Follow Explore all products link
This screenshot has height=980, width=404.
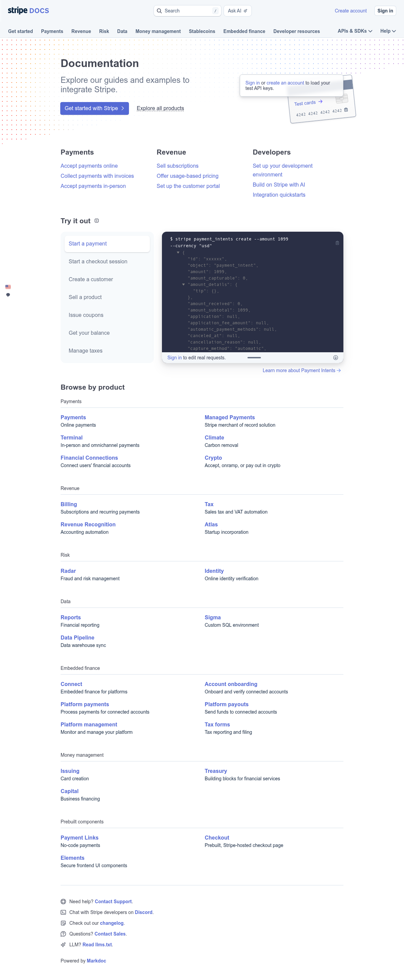point(160,108)
